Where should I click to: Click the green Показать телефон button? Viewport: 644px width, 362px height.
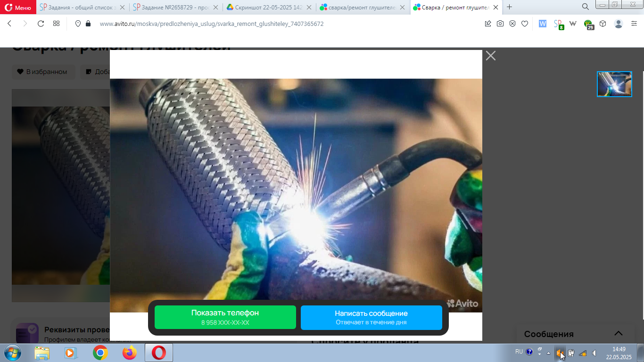click(225, 318)
